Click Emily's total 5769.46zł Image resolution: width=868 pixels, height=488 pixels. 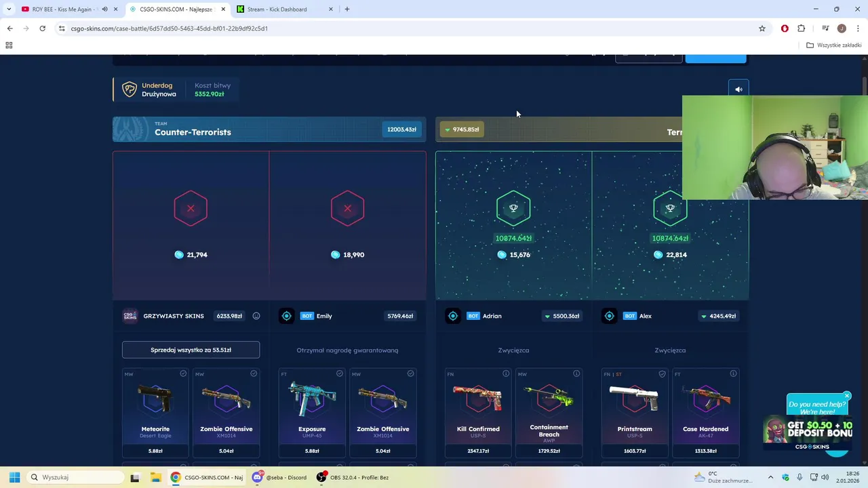pyautogui.click(x=400, y=316)
